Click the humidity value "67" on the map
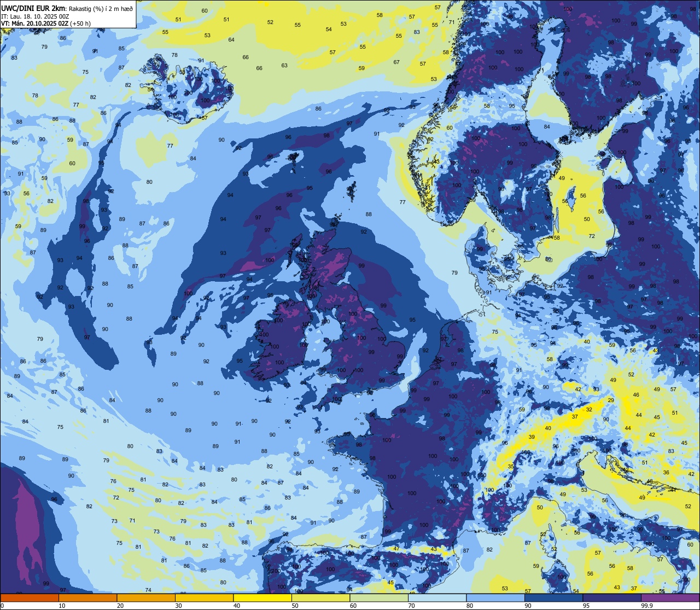This screenshot has width=700, height=610. [x=396, y=62]
